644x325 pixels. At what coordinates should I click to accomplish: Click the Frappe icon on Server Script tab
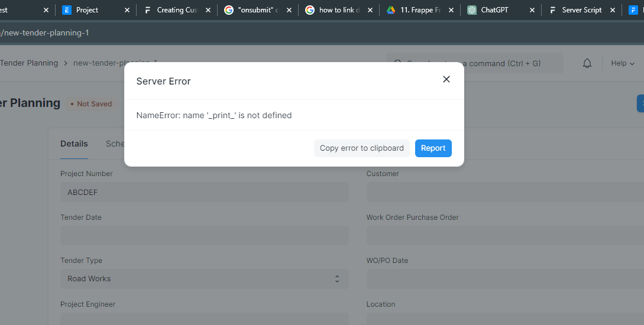(553, 10)
